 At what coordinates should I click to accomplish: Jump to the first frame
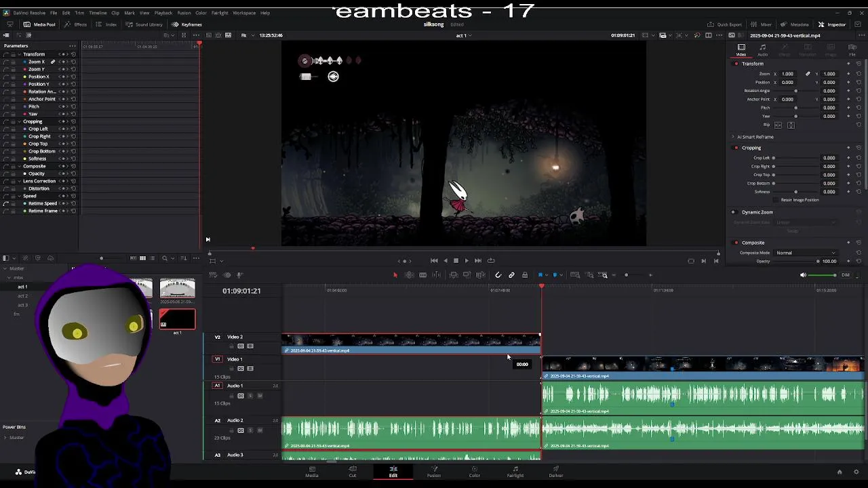pyautogui.click(x=434, y=260)
